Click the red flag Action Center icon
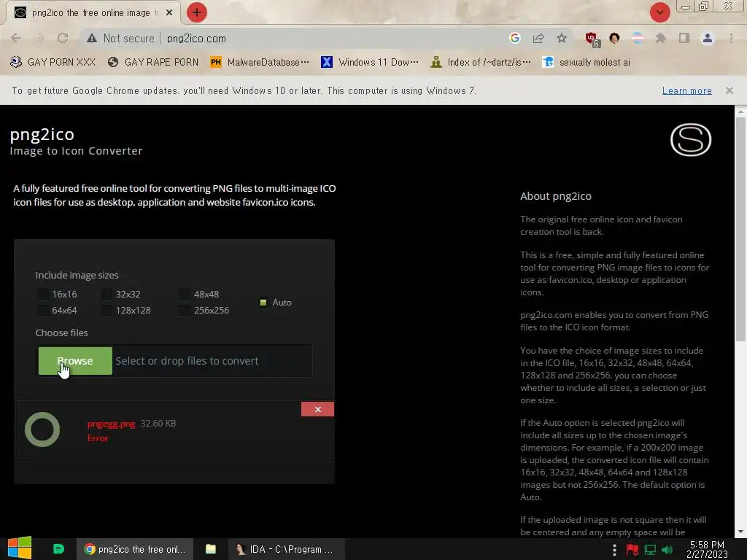Screen dimensions: 747x560 [632, 550]
